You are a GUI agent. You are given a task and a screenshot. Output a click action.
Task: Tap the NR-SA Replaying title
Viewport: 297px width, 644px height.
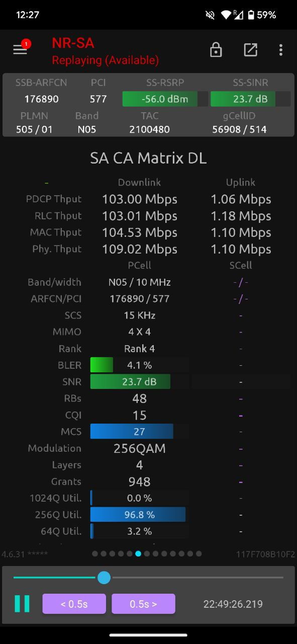pyautogui.click(x=105, y=51)
